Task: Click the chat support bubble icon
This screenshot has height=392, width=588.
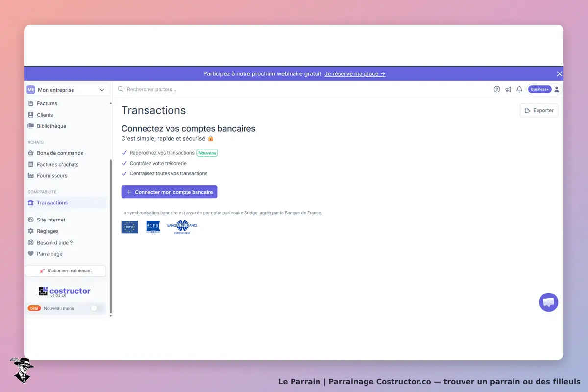Action: 548,302
